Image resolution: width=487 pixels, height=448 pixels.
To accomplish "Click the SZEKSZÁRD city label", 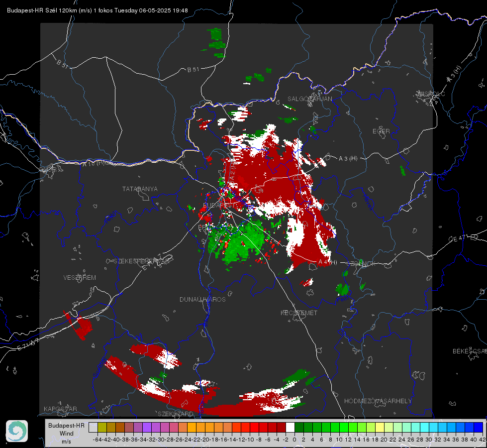I will 176,414.
